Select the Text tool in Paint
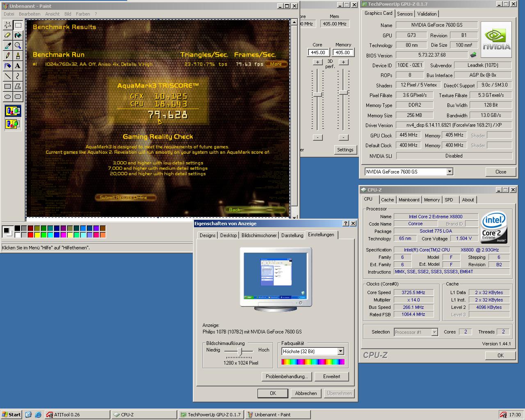The image size is (525, 420). [18, 66]
